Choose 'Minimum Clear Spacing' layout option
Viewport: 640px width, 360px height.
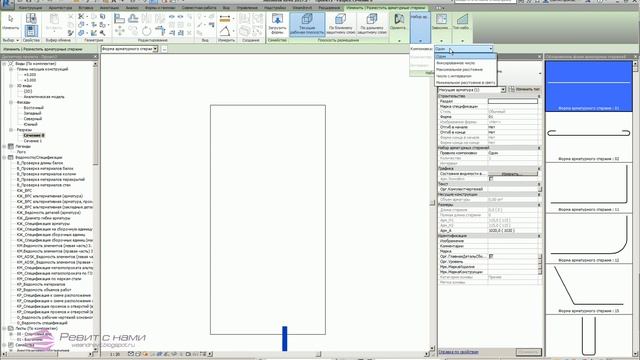(465, 83)
